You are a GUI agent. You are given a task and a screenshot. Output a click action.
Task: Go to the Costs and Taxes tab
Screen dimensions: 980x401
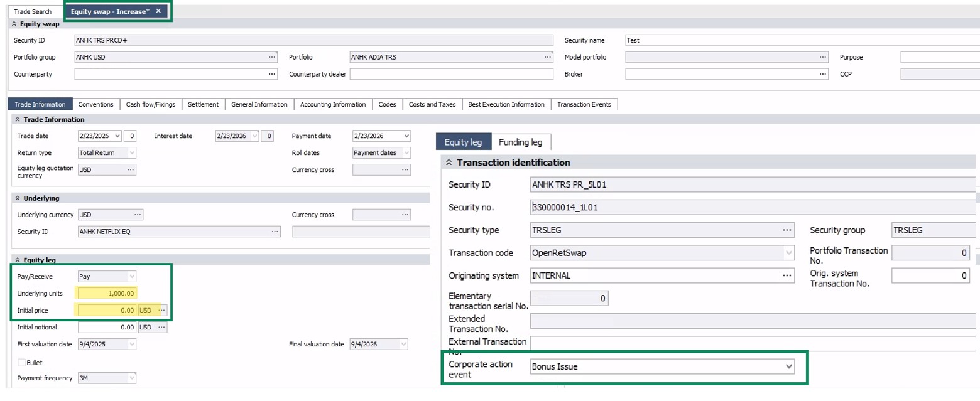point(432,104)
